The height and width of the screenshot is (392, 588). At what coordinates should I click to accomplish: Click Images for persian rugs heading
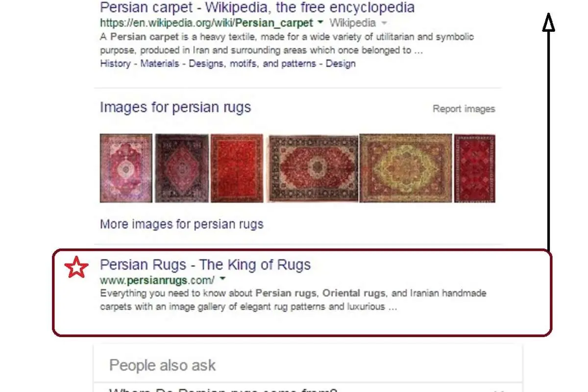click(x=175, y=107)
